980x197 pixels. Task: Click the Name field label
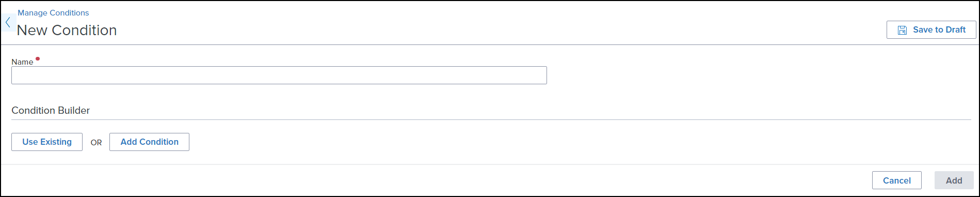point(22,62)
